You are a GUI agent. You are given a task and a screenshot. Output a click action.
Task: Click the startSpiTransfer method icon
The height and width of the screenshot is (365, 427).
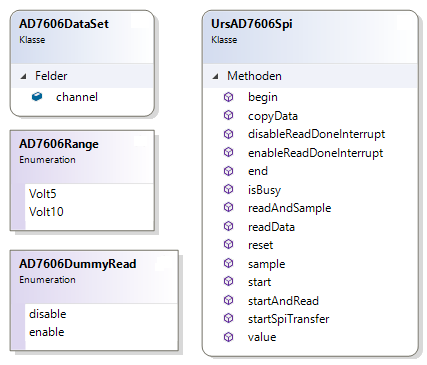point(228,318)
